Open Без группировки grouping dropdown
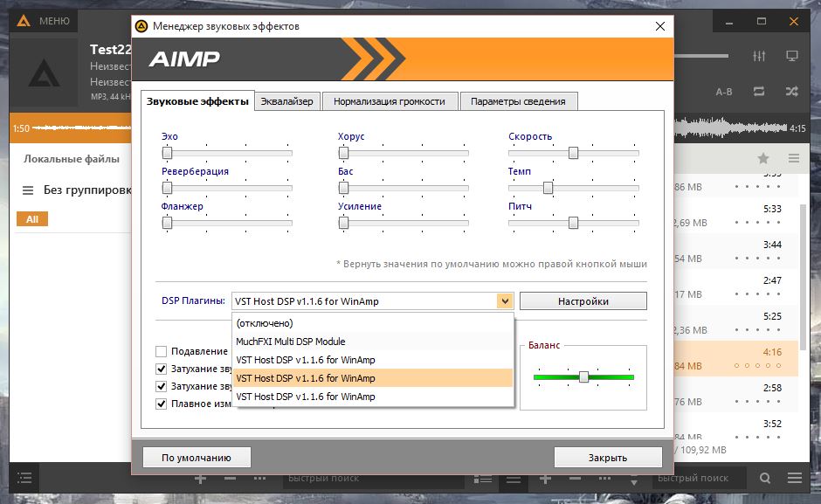The height and width of the screenshot is (504, 821). [x=86, y=190]
